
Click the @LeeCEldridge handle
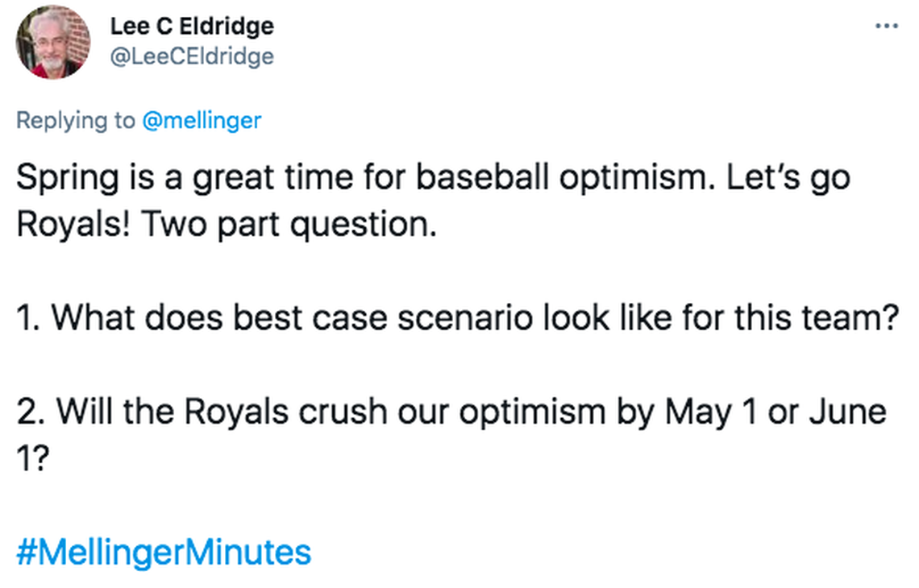pyautogui.click(x=192, y=56)
